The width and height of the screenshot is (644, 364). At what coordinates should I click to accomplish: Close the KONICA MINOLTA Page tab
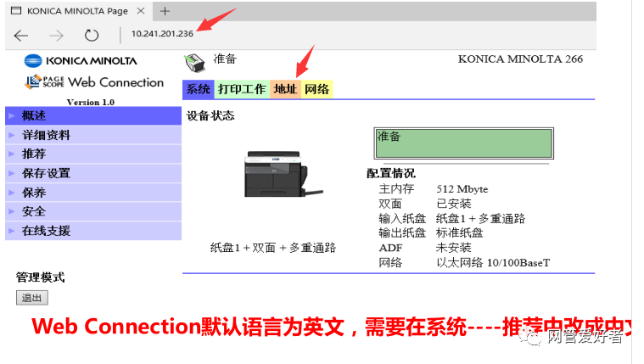pyautogui.click(x=141, y=11)
